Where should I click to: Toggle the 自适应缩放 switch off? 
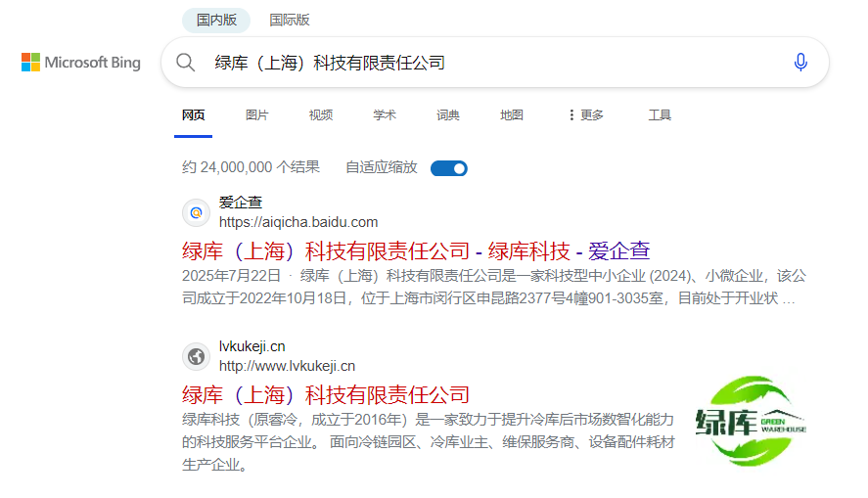click(449, 168)
